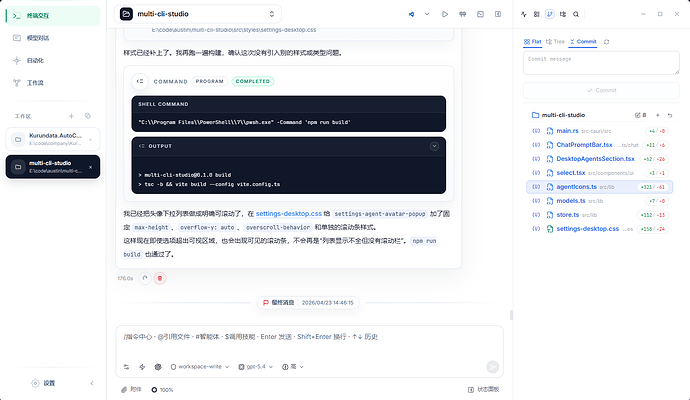Viewport: 690px width, 400px height.
Task: Stage all changes with plus icon
Action: [x=657, y=115]
